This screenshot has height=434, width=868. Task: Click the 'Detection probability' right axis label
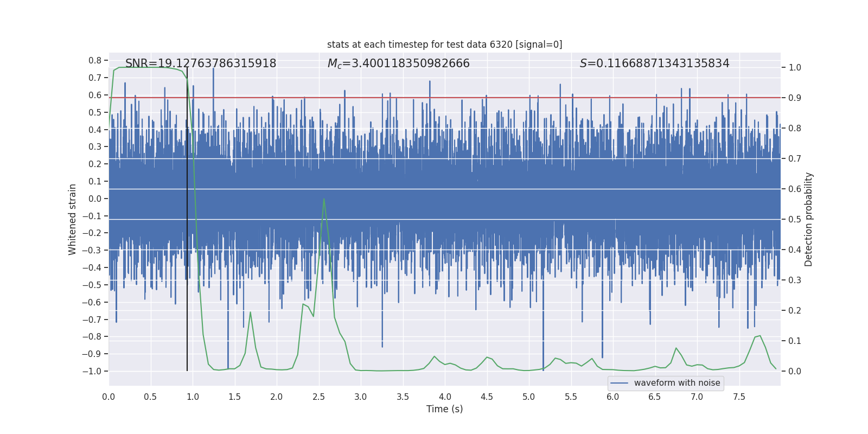(809, 219)
